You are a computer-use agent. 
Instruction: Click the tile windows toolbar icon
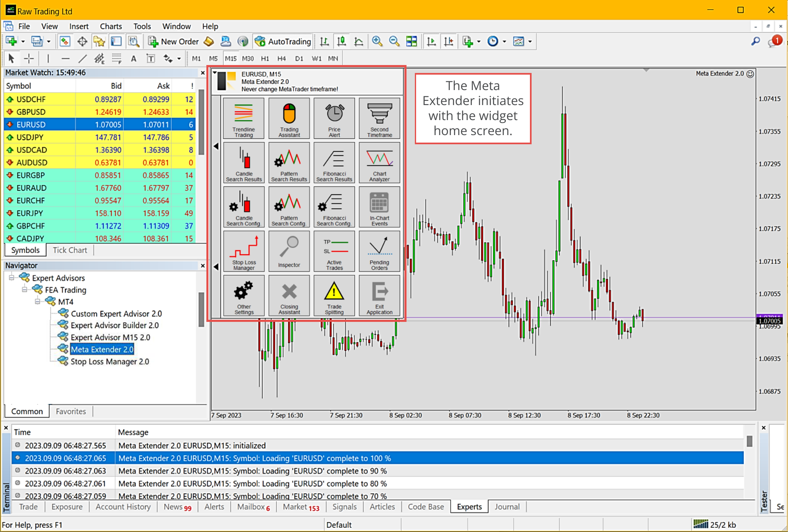pos(412,41)
